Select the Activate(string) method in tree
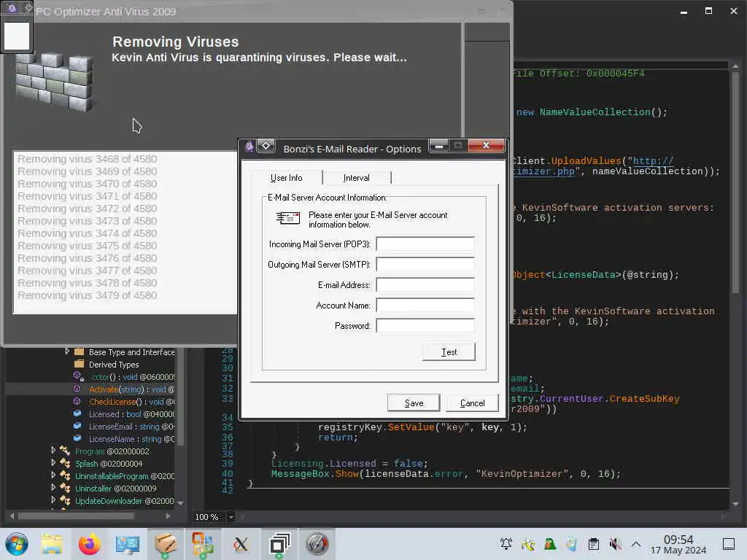The width and height of the screenshot is (747, 560). tap(131, 389)
